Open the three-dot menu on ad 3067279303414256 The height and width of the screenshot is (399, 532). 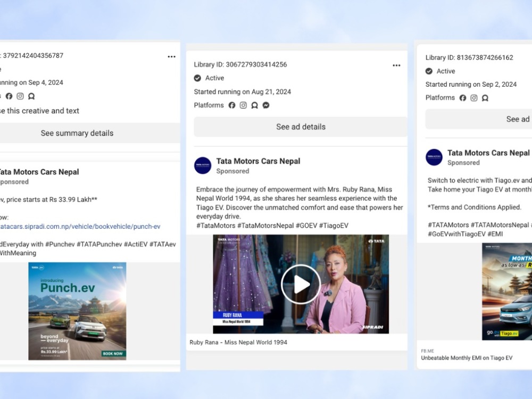coord(396,65)
